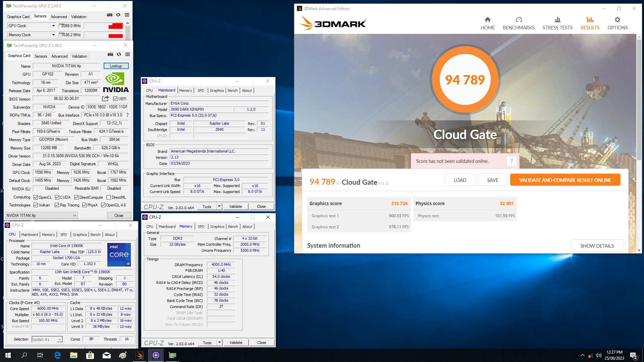Switch to Bench tab in CPU-Z Memory window
644x362 pixels.
pyautogui.click(x=233, y=227)
